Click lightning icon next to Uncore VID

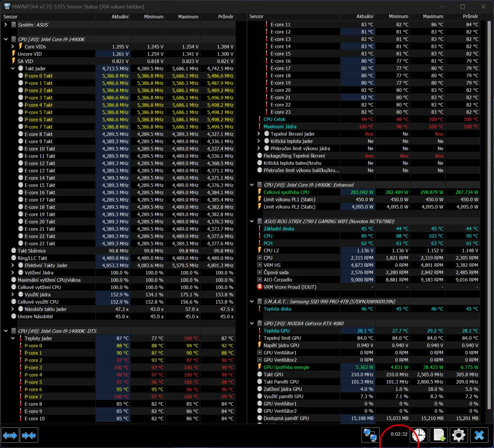coord(14,54)
